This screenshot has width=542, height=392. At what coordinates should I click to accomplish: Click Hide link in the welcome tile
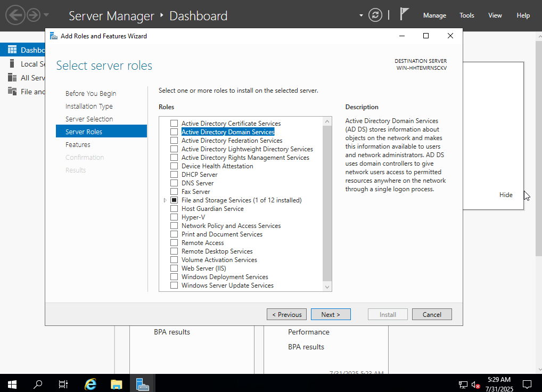[506, 195]
